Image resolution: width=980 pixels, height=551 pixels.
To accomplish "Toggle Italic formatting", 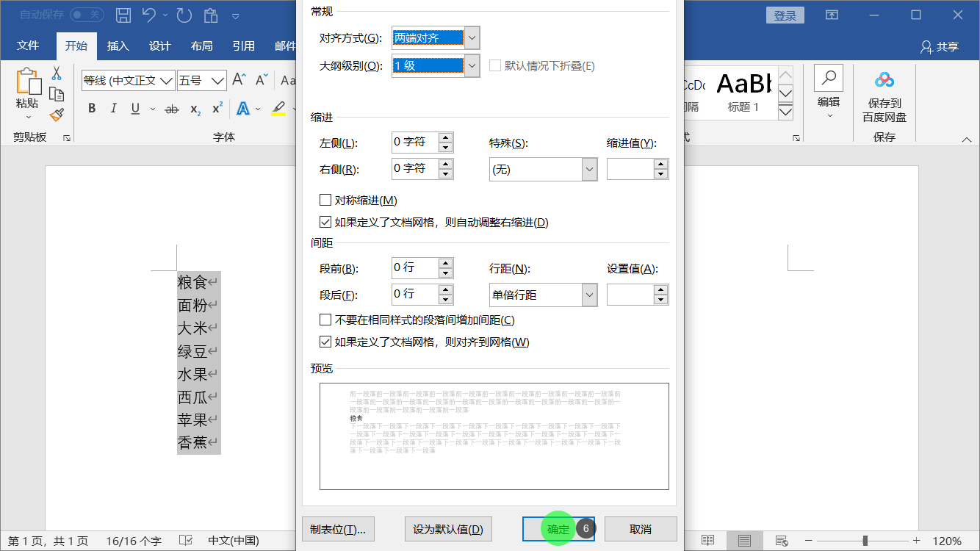I will pos(113,109).
